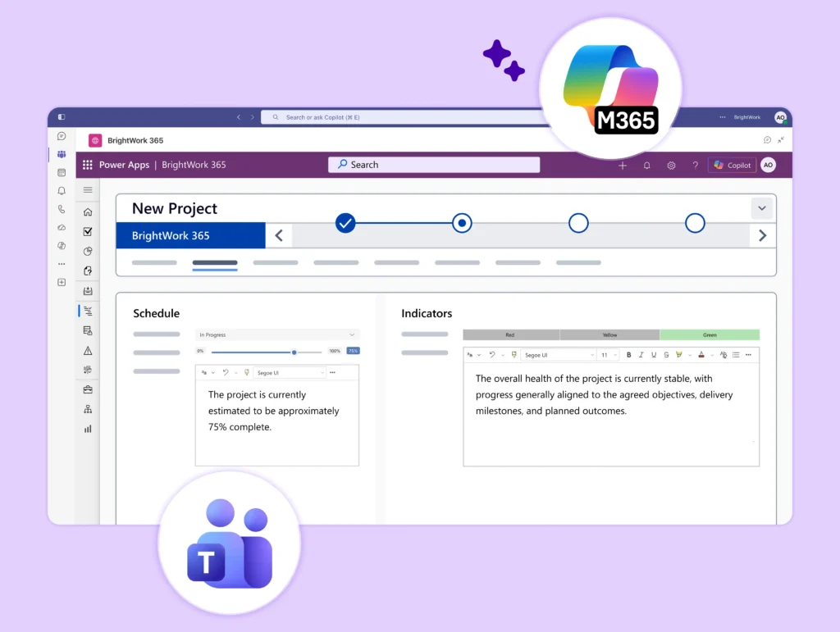Set indicator to Yellow
The image size is (840, 632).
tap(609, 335)
